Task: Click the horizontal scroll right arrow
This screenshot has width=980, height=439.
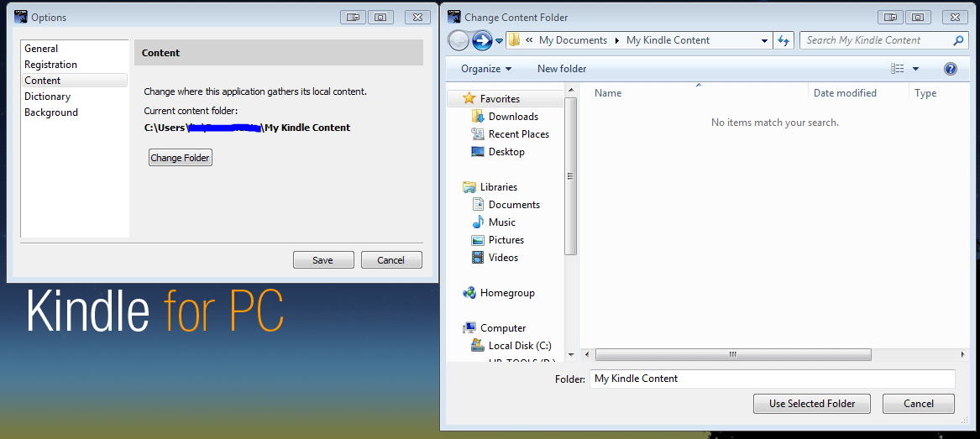Action: coord(962,355)
